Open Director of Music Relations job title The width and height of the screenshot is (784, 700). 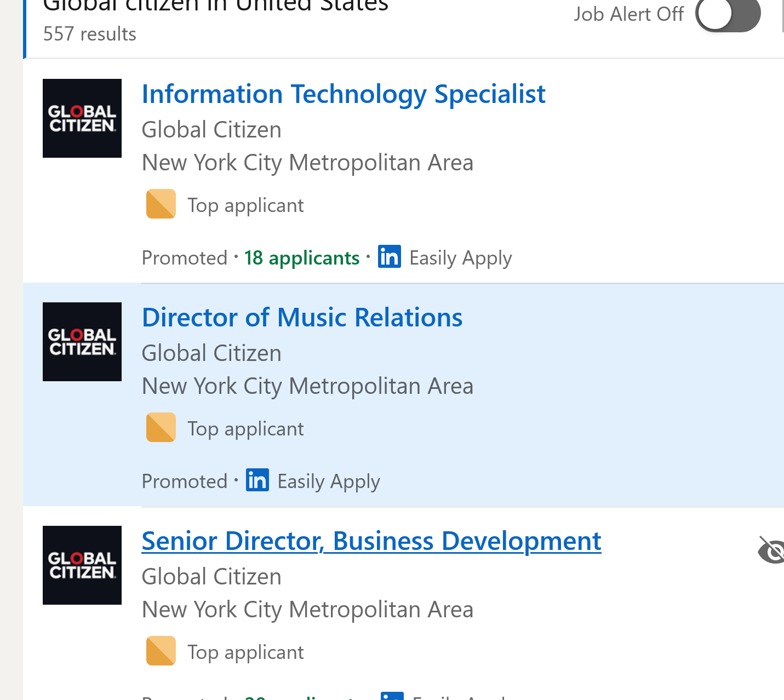click(x=302, y=318)
